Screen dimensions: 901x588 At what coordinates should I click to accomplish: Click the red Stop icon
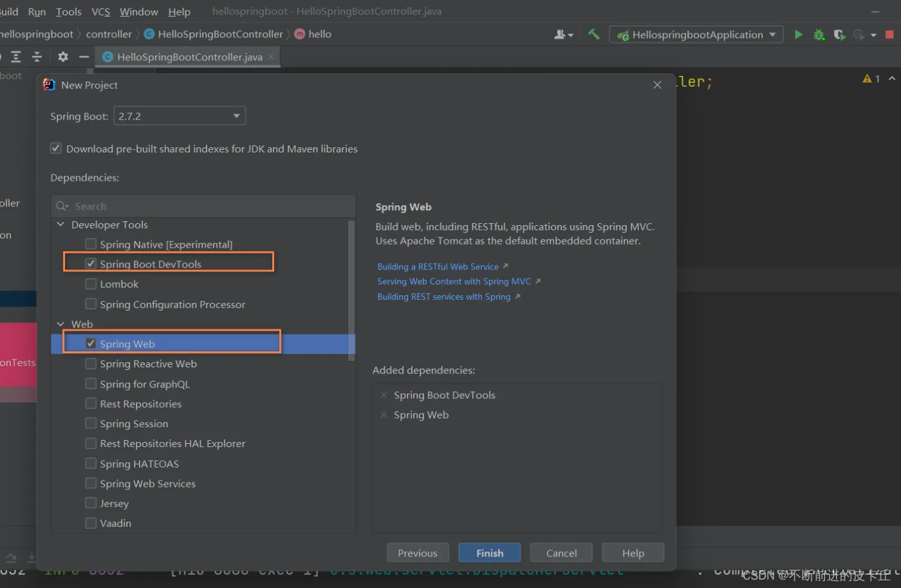(x=889, y=35)
